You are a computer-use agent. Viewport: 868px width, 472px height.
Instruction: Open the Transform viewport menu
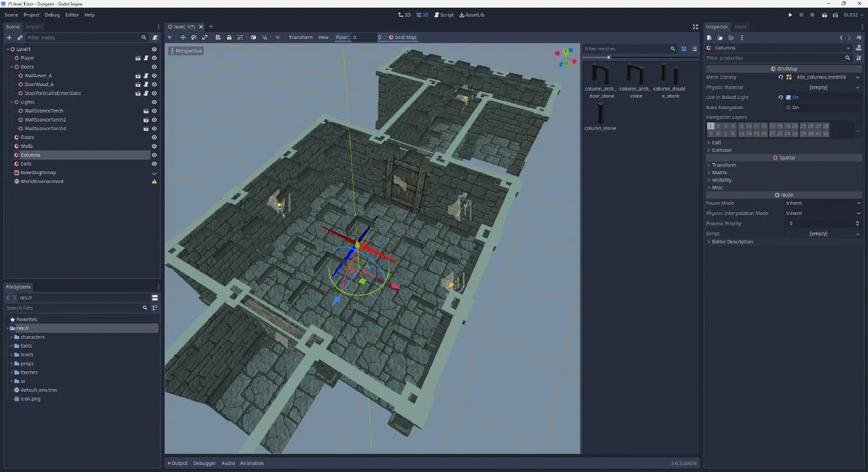[x=301, y=37]
